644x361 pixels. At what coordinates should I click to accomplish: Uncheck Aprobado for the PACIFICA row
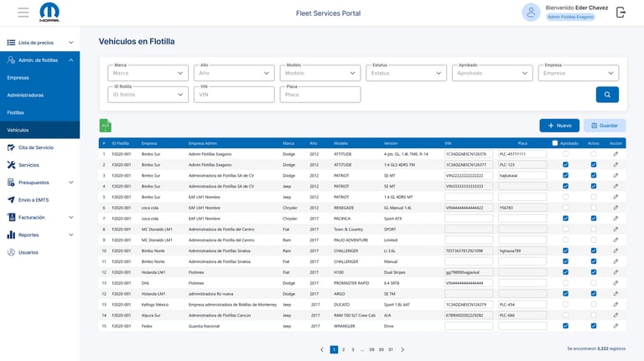coord(565,219)
